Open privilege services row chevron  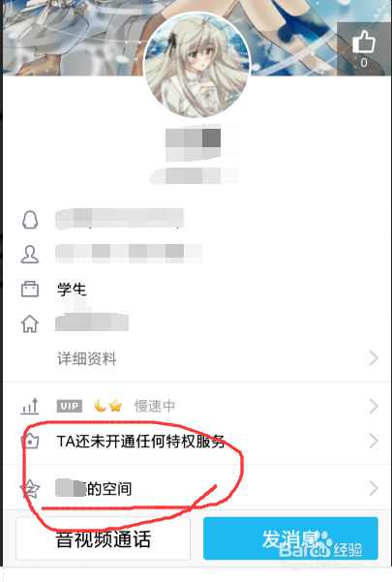(374, 441)
